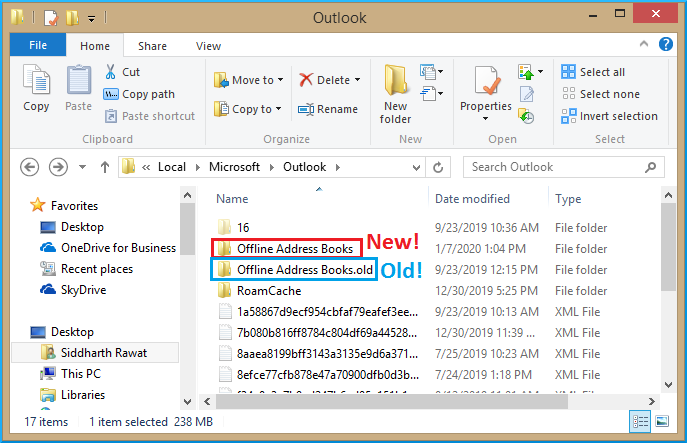Open the Copy to dropdown
The height and width of the screenshot is (443, 687).
tap(248, 109)
